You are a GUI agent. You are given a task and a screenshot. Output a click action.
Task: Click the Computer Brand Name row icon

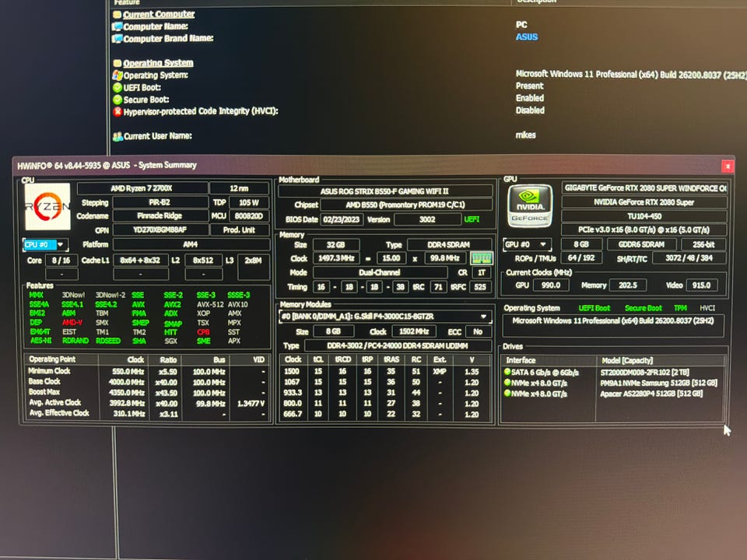pos(117,39)
